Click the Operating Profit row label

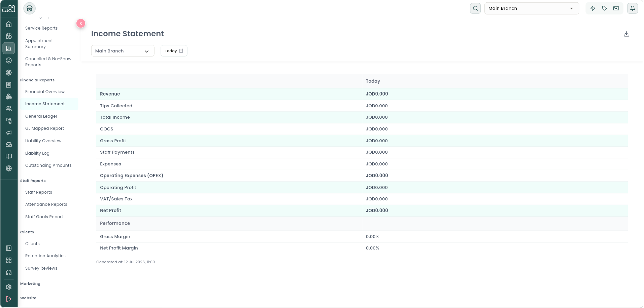(118, 187)
